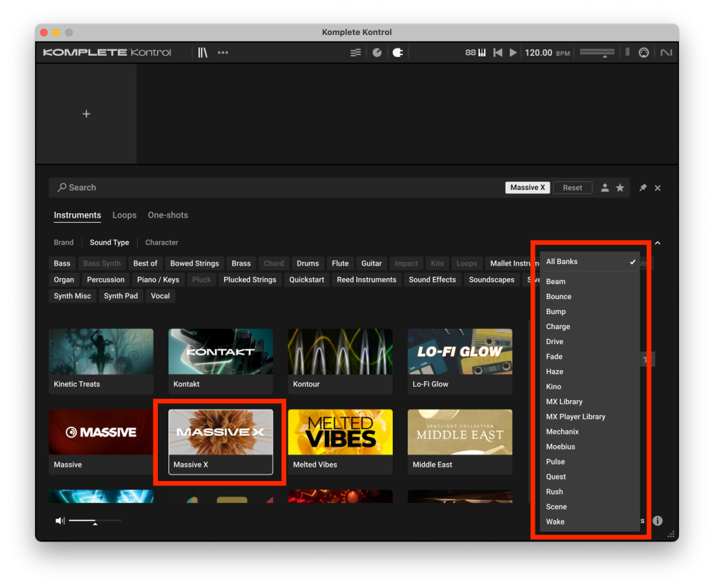Screen dimensions: 714x588
Task: Toggle the Guitar tag
Action: coord(371,263)
